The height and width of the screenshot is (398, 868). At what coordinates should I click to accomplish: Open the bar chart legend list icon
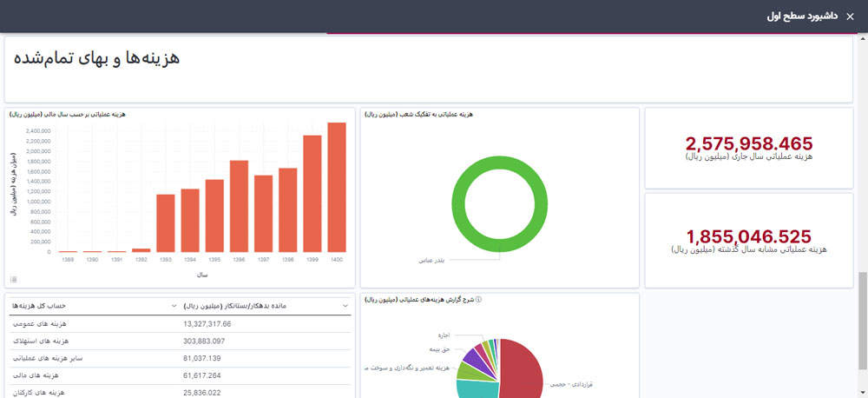pos(13,279)
